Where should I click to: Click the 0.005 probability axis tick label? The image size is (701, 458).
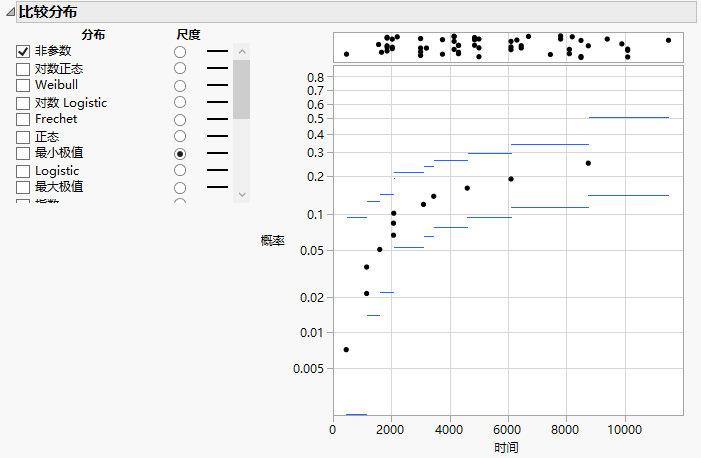point(308,369)
